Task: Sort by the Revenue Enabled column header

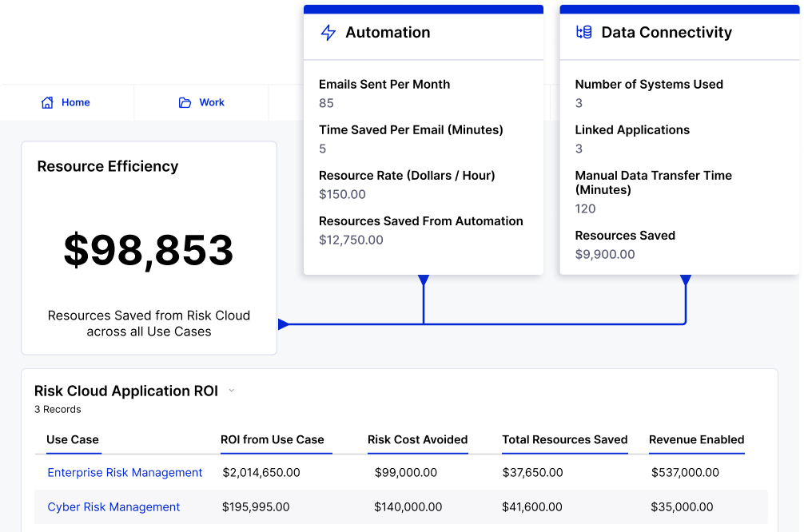Action: [696, 440]
